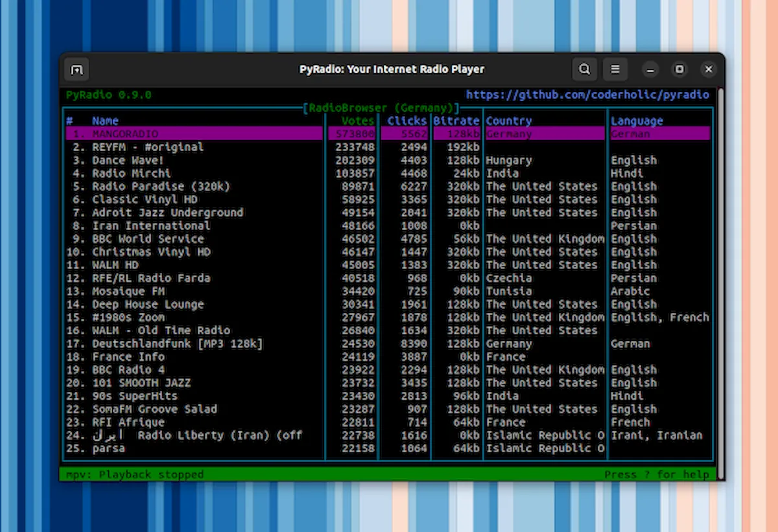
Task: Click the RadioBrowser (Germany) title
Action: (x=381, y=108)
